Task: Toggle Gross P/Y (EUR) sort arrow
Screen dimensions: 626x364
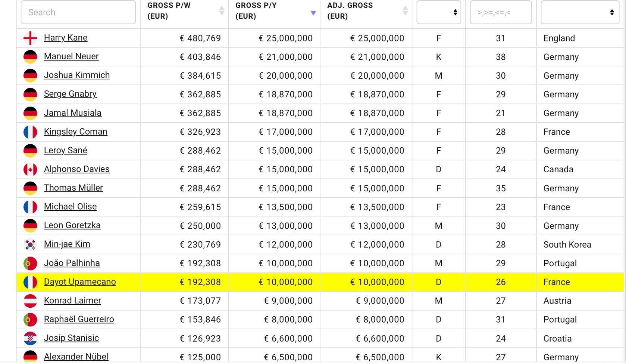Action: coord(313,13)
